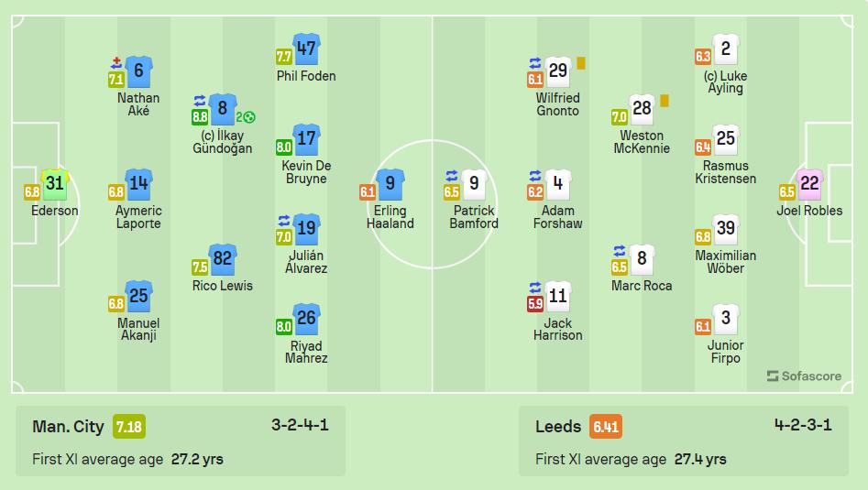Select Erling Haaland's number 9 shirt

[390, 184]
